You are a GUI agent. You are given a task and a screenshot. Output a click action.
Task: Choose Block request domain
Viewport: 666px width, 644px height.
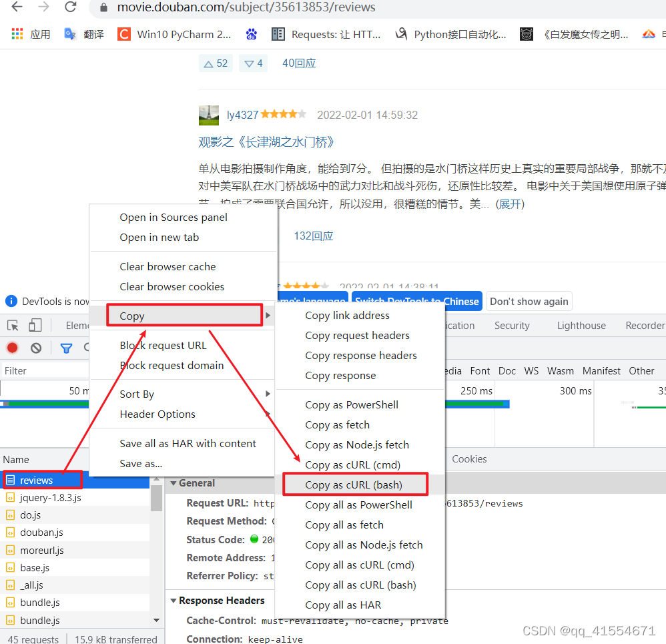(184, 365)
